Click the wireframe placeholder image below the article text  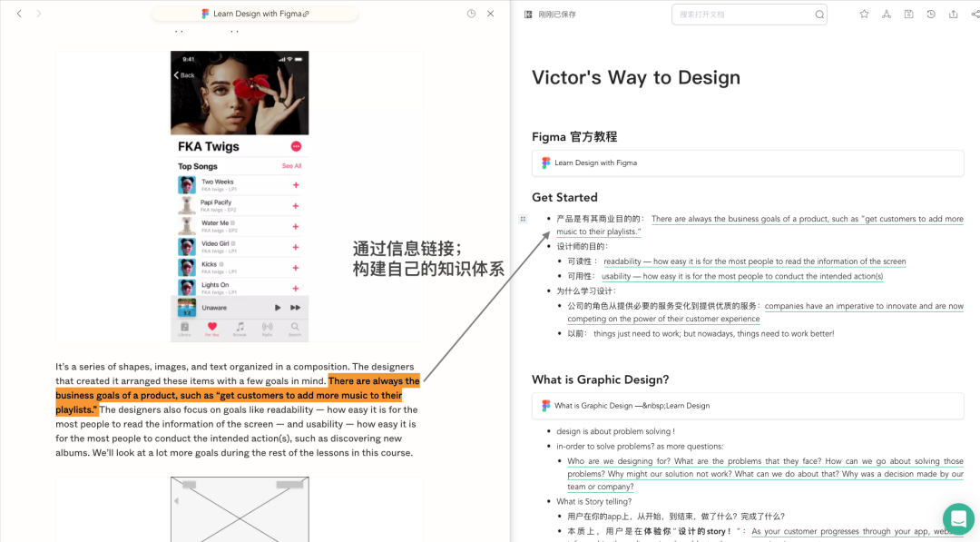[x=240, y=509]
